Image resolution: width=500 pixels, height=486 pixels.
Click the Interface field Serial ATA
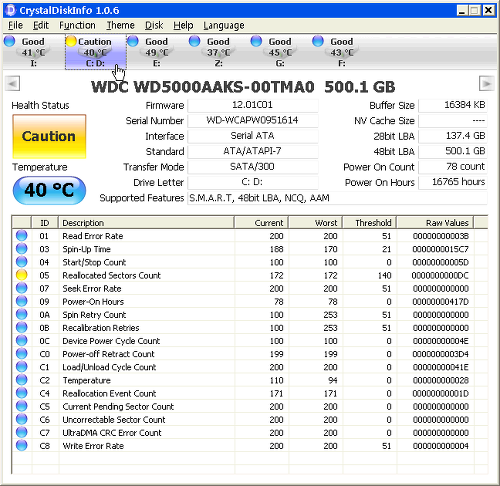[253, 136]
